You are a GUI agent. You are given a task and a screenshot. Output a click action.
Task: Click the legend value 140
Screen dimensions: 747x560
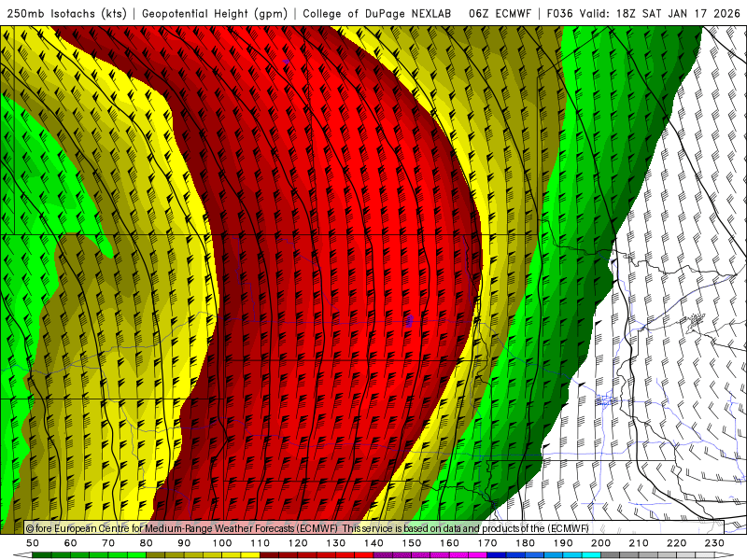(373, 543)
